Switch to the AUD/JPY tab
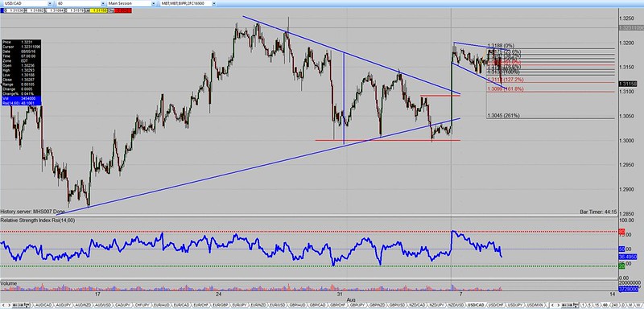 64,305
